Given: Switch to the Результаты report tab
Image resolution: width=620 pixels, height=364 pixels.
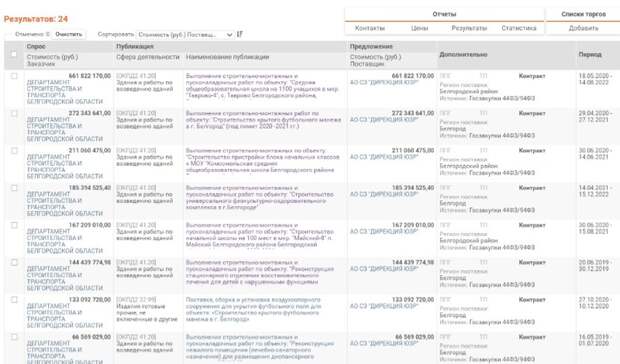Looking at the screenshot, I should [469, 28].
